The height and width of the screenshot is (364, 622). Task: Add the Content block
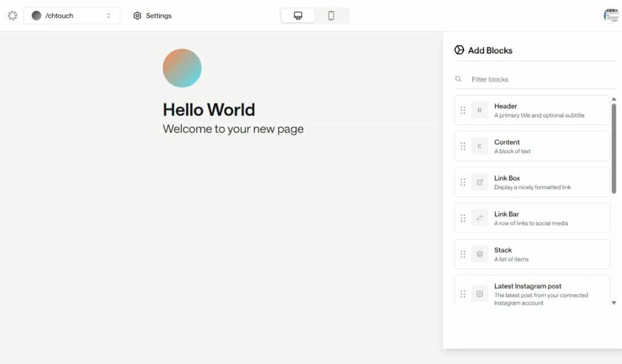tap(531, 146)
